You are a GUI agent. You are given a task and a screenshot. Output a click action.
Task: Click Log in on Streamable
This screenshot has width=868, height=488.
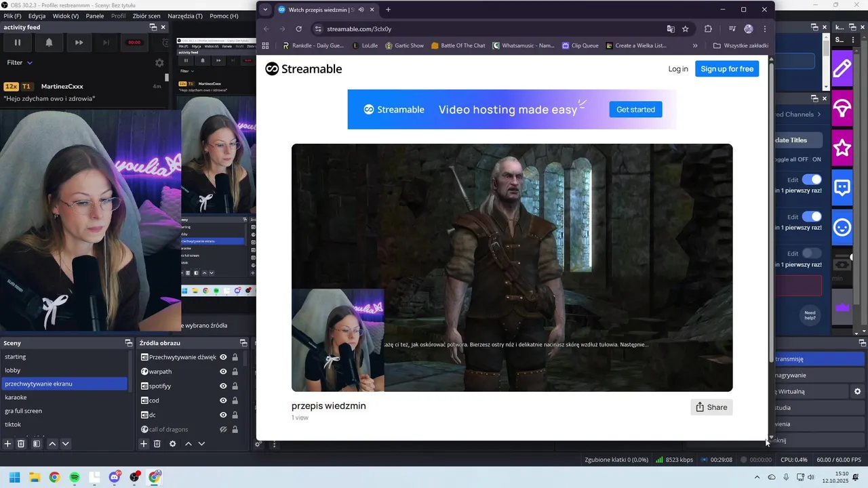click(x=678, y=68)
